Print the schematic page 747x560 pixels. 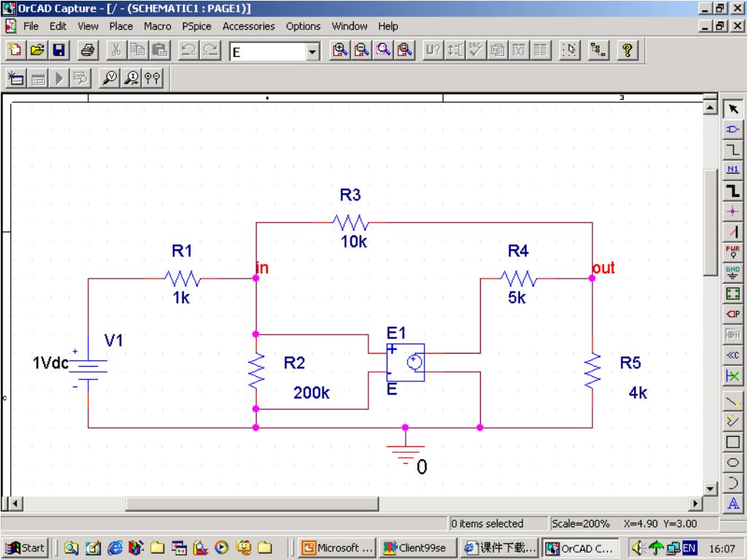[88, 50]
